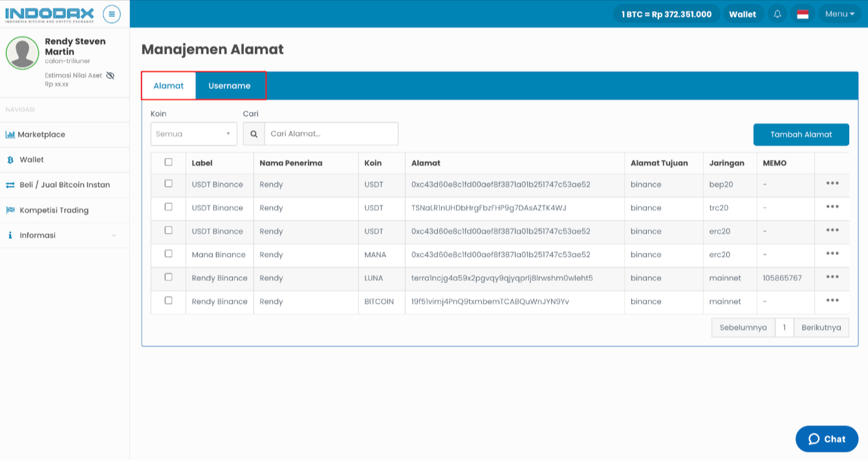Image resolution: width=868 pixels, height=466 pixels.
Task: Expand the Menu dropdown in top bar
Action: pos(840,14)
